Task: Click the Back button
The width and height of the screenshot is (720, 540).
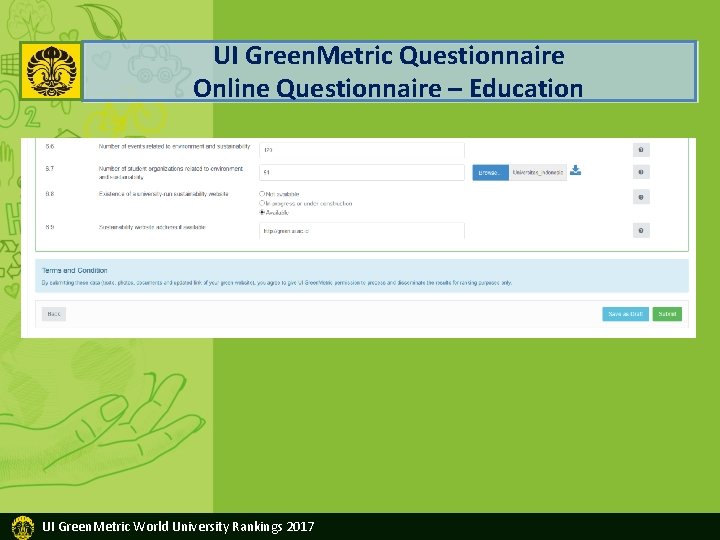Action: 54,314
